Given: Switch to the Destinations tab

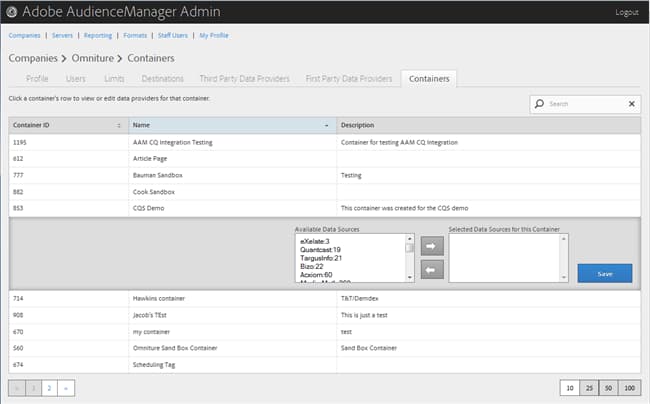Looking at the screenshot, I should tap(162, 79).
